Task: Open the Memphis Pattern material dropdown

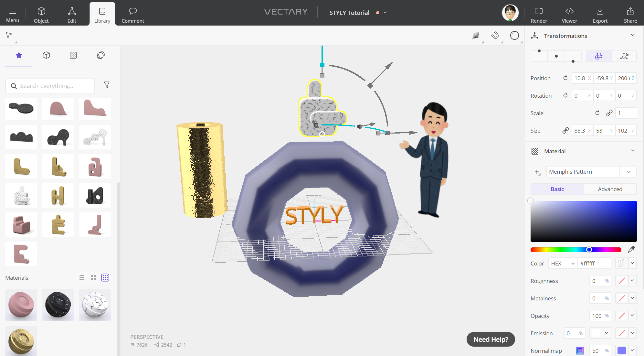Action: [x=628, y=172]
